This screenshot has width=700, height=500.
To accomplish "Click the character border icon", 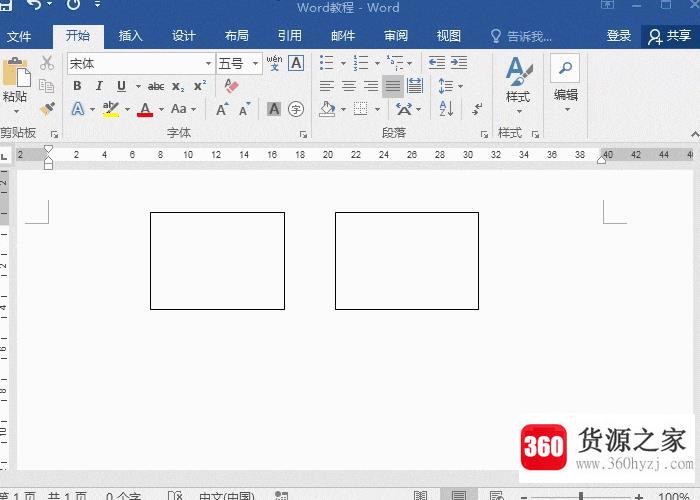I will (x=296, y=63).
